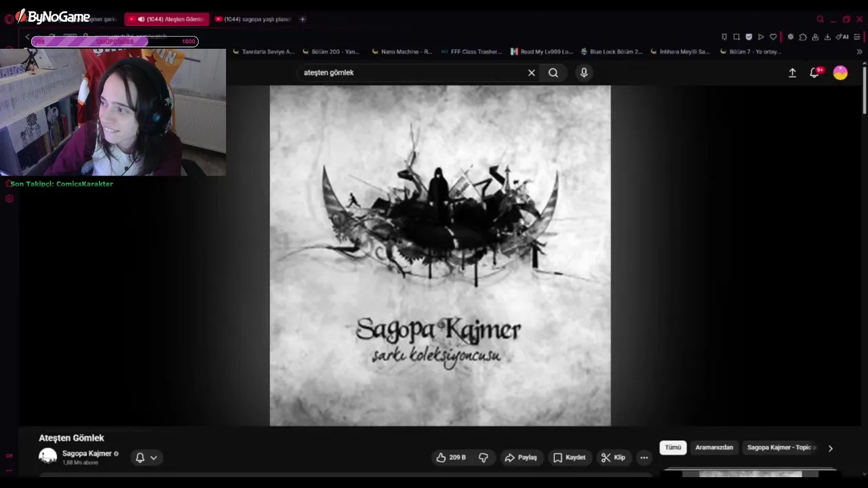Click the Sagopa Kajmer album art video
Viewport: 868px width, 488px height.
[440, 256]
